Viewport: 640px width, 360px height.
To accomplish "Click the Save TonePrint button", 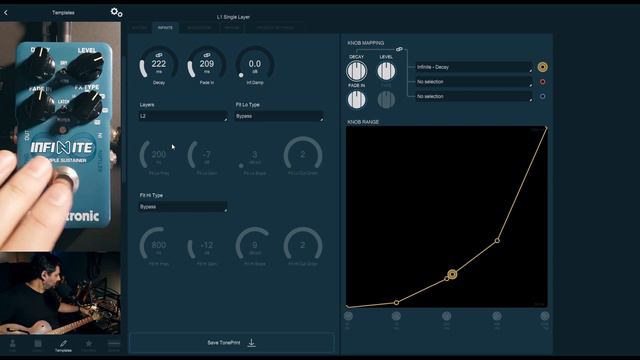I will pyautogui.click(x=232, y=343).
